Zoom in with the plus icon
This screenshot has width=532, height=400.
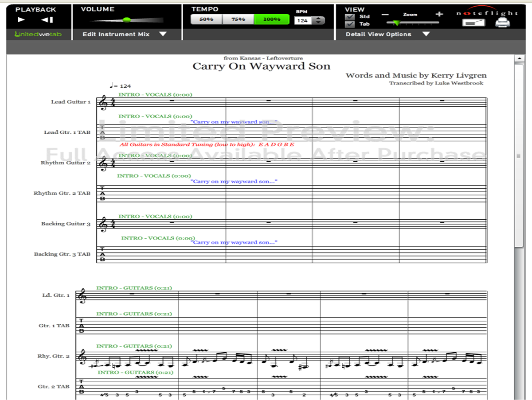pyautogui.click(x=439, y=14)
